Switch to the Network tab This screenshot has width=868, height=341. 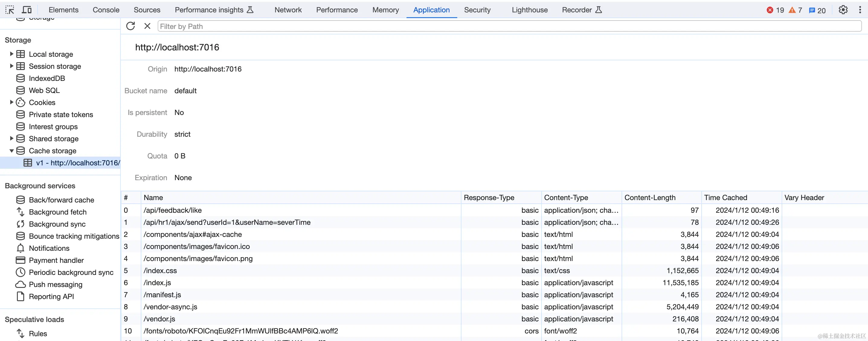[x=288, y=10]
